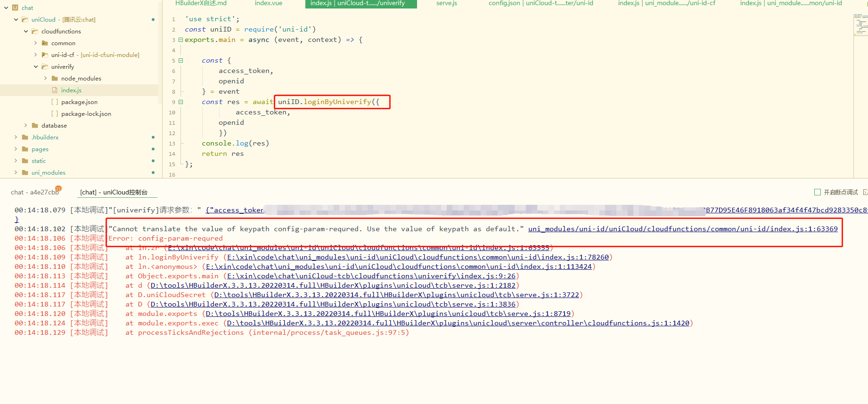Screen dimensions: 868x404
Task: Click the chat project root icon
Action: point(15,8)
